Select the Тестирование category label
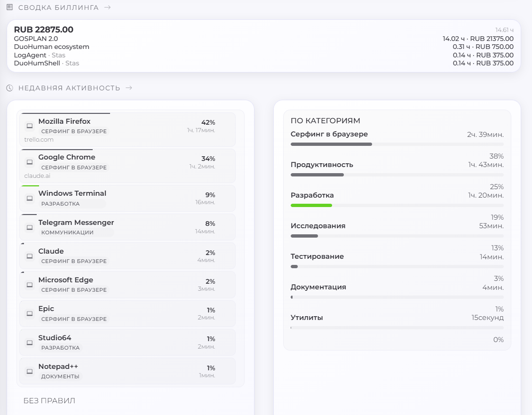This screenshot has width=532, height=415. pos(317,256)
